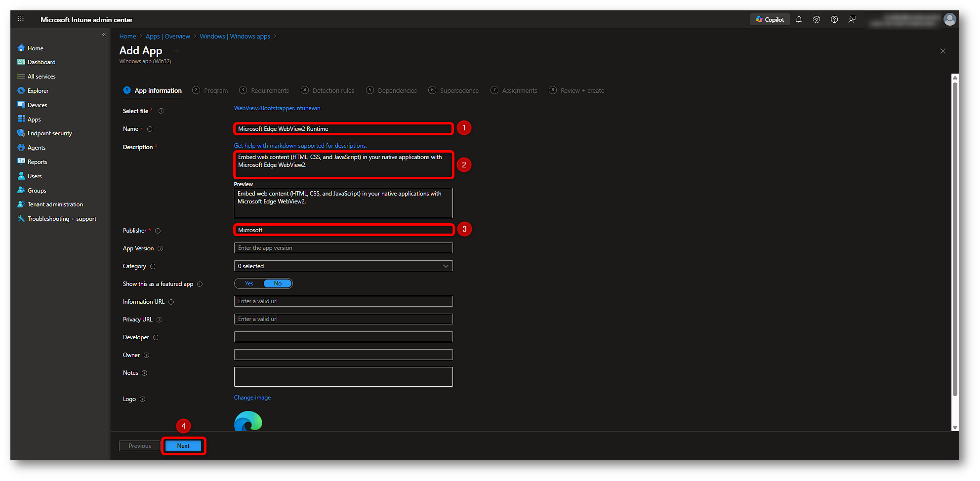Image resolution: width=980 pixels, height=481 pixels.
Task: Open the WebView2Bootstrapper.intunewin file link
Action: [x=277, y=108]
